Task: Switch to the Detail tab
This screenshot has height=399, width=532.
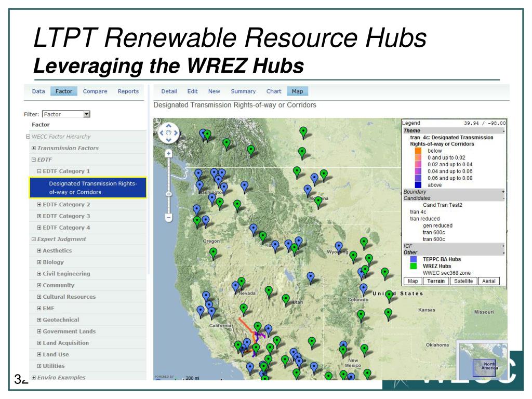Action: pyautogui.click(x=169, y=91)
